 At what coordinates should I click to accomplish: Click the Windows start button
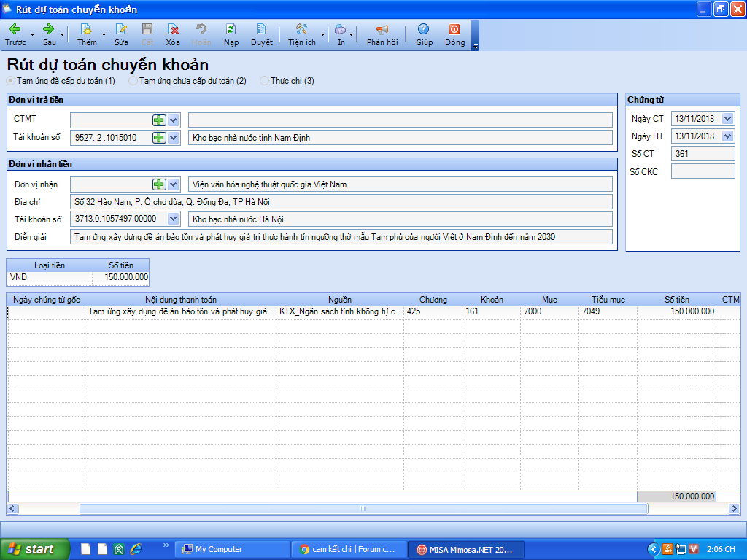(35, 549)
